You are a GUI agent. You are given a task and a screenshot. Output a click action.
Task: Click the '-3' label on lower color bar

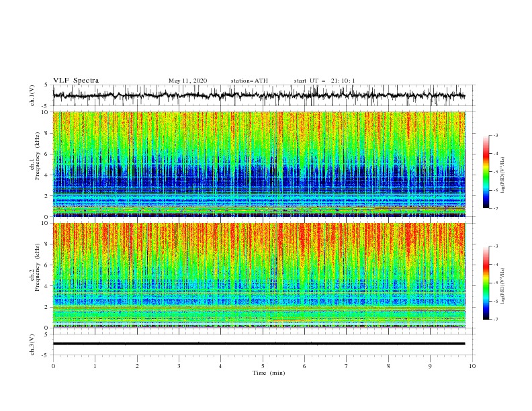point(495,246)
